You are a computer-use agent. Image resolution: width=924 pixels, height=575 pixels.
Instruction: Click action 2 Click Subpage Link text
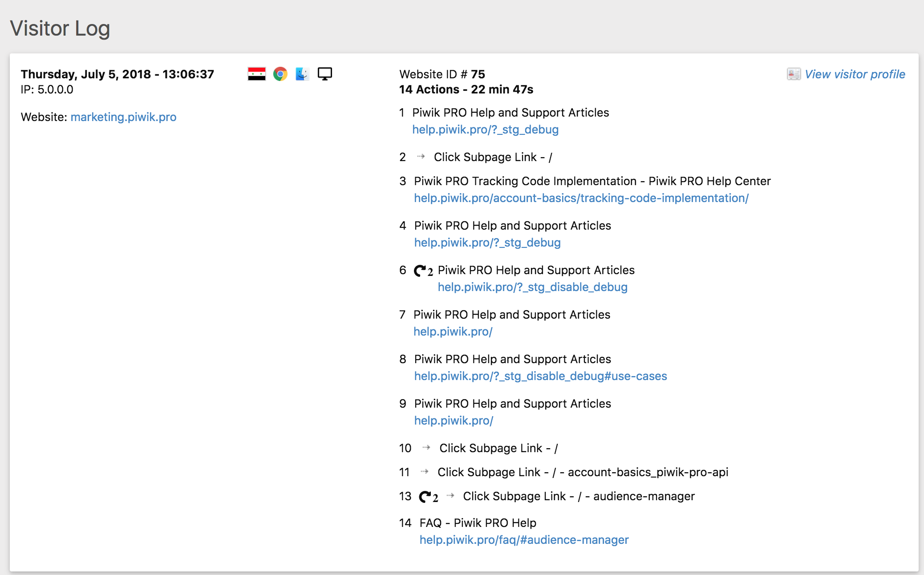(493, 157)
